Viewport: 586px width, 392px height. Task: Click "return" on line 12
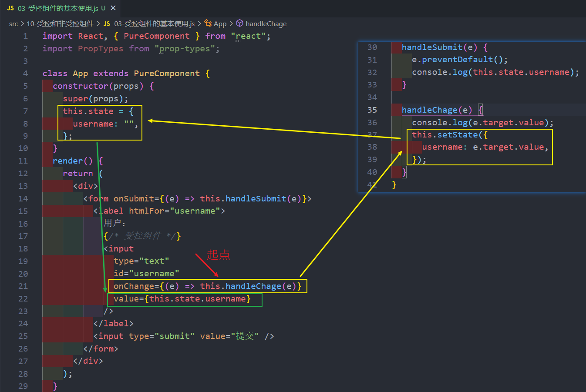pos(78,174)
